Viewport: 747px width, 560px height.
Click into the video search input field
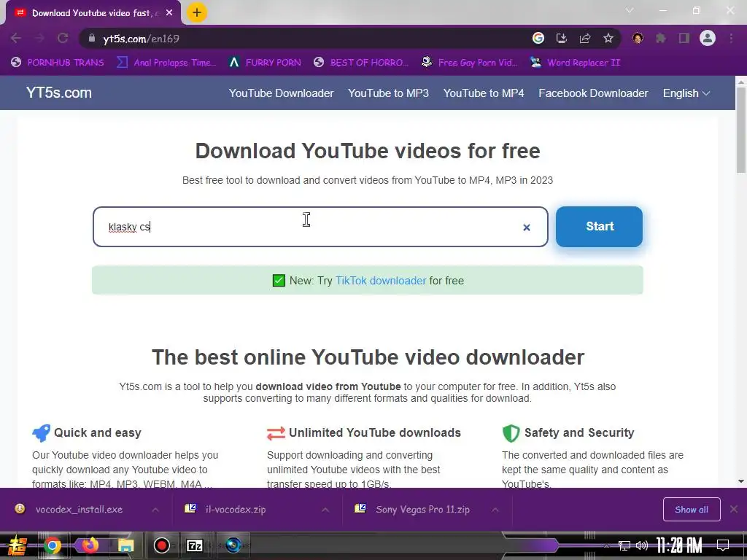coord(320,227)
